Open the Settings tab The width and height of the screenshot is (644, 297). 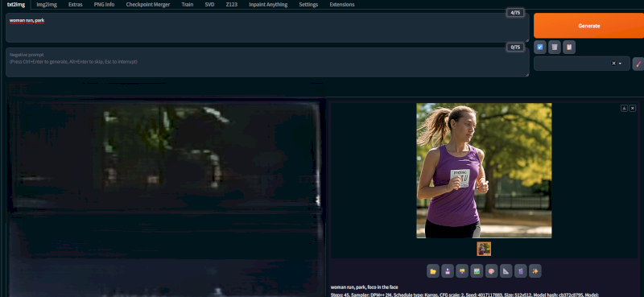point(308,5)
